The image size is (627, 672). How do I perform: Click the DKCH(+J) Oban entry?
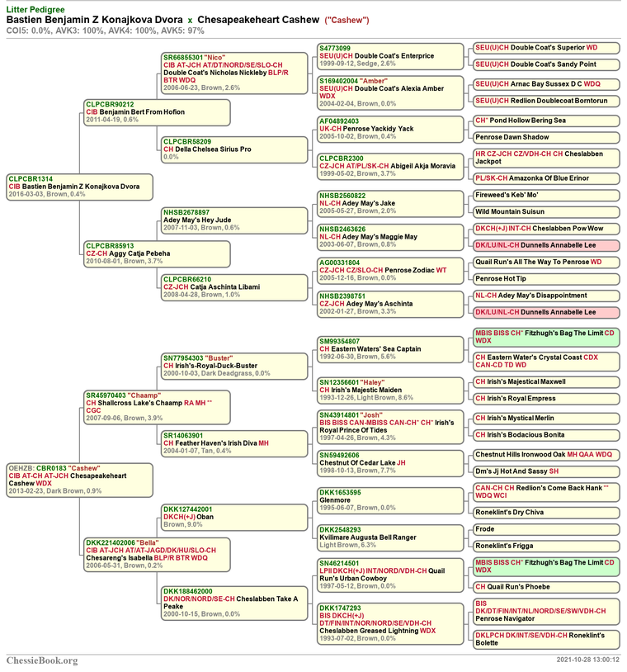tap(234, 518)
